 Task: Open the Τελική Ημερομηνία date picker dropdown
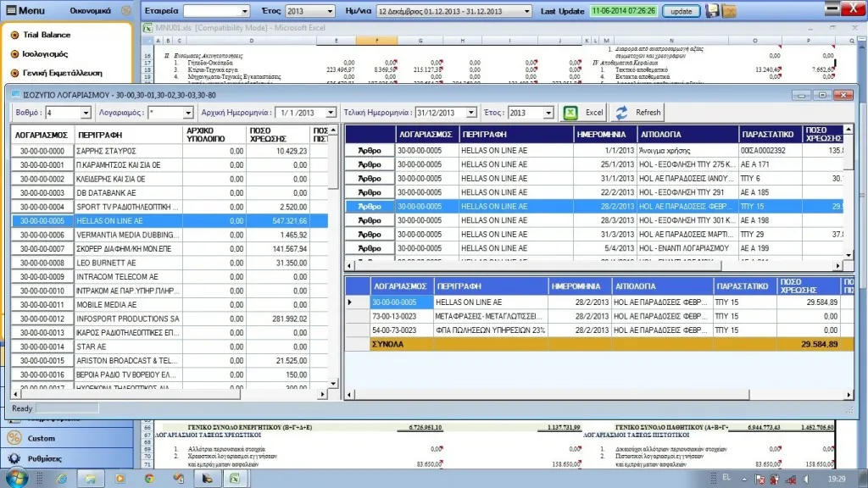pos(471,113)
